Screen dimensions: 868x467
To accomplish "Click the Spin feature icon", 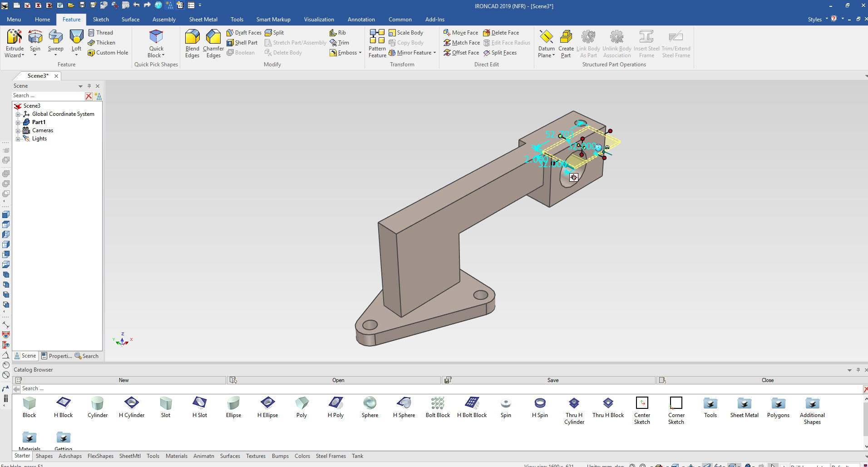I will 35,38.
